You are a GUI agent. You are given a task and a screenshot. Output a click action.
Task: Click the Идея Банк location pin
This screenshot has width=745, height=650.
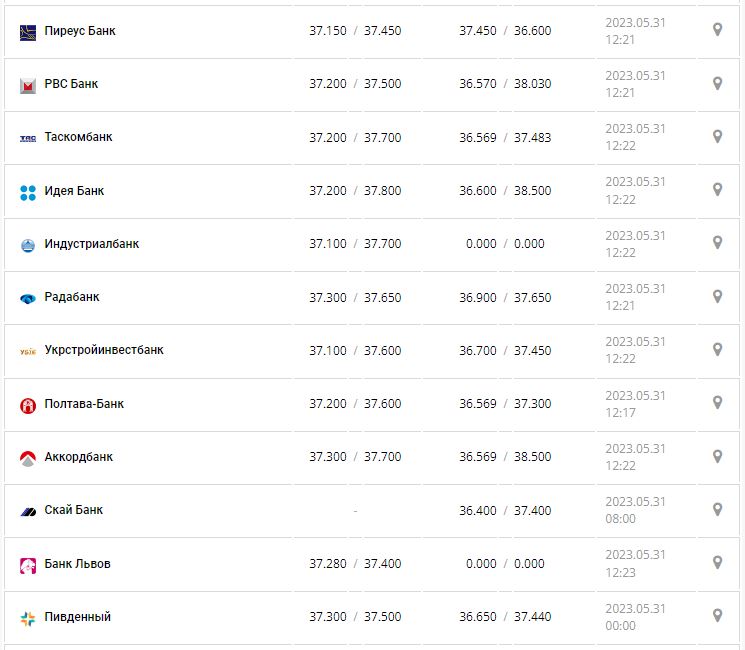(717, 190)
